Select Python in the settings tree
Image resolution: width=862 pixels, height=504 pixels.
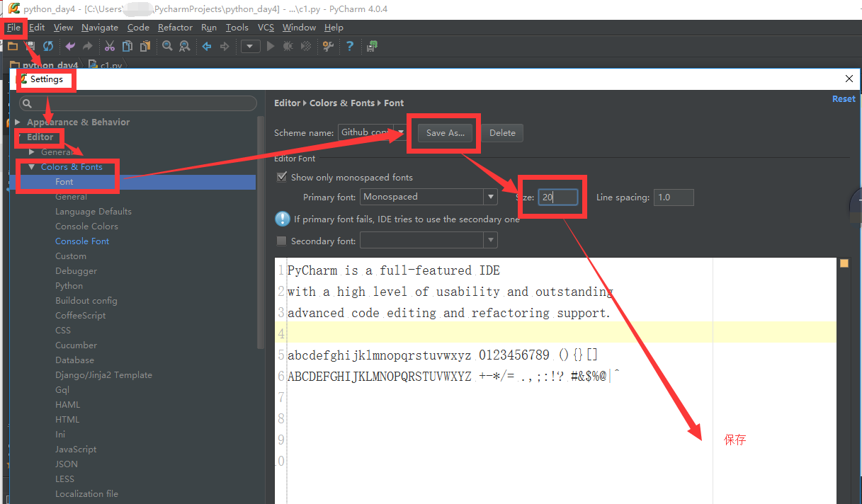pos(69,285)
